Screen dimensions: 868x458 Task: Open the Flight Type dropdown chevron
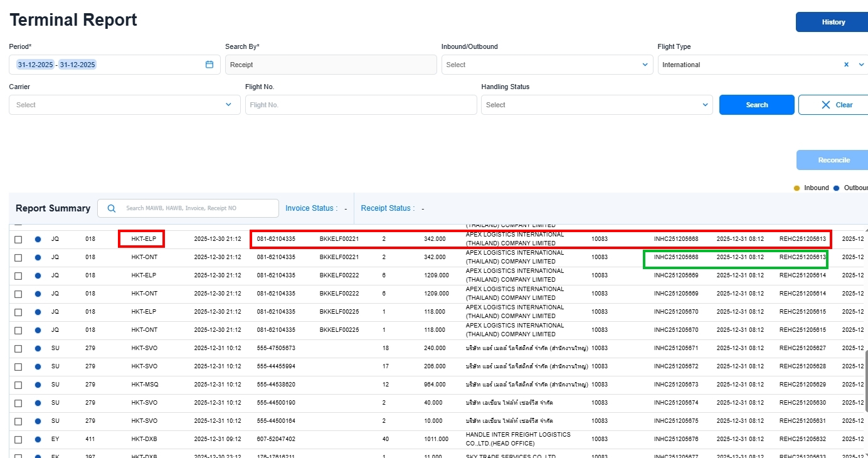click(861, 65)
